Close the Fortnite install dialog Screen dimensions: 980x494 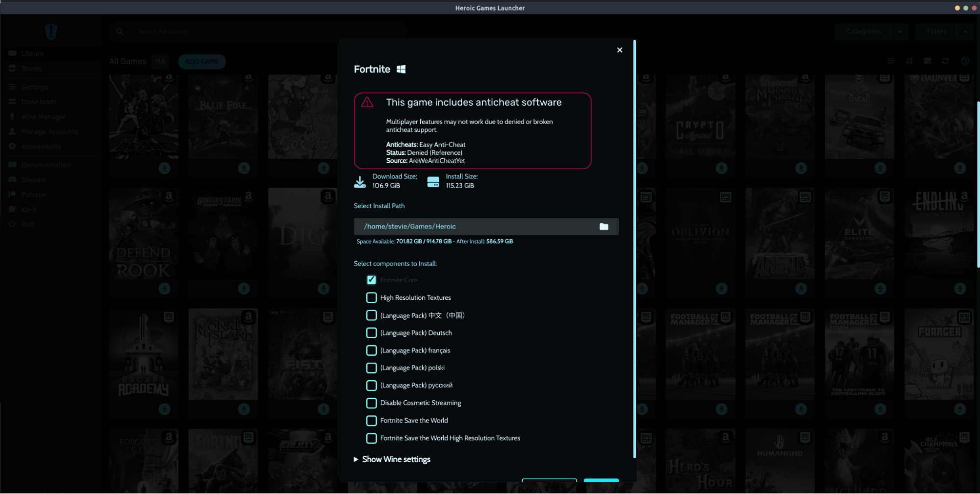tap(619, 50)
